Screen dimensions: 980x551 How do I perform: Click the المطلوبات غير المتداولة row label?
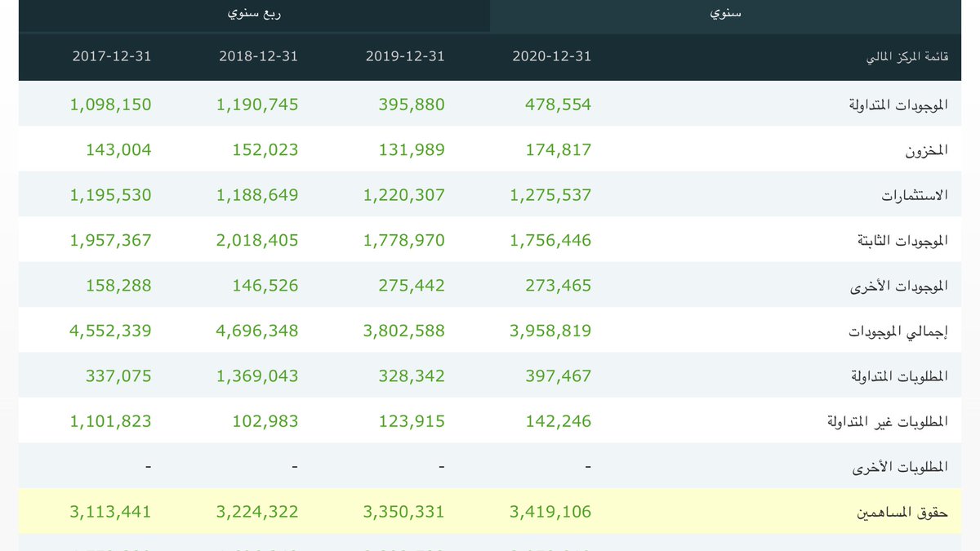click(888, 422)
